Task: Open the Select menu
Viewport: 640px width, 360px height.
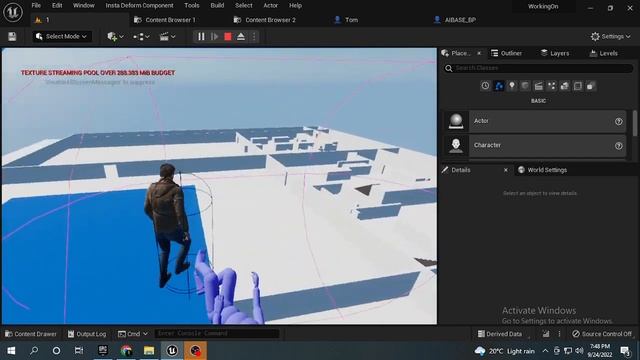Action: tap(244, 6)
